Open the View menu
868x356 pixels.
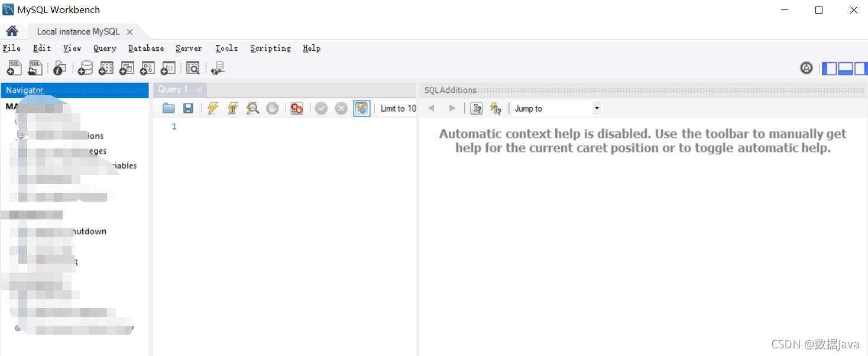coord(72,48)
